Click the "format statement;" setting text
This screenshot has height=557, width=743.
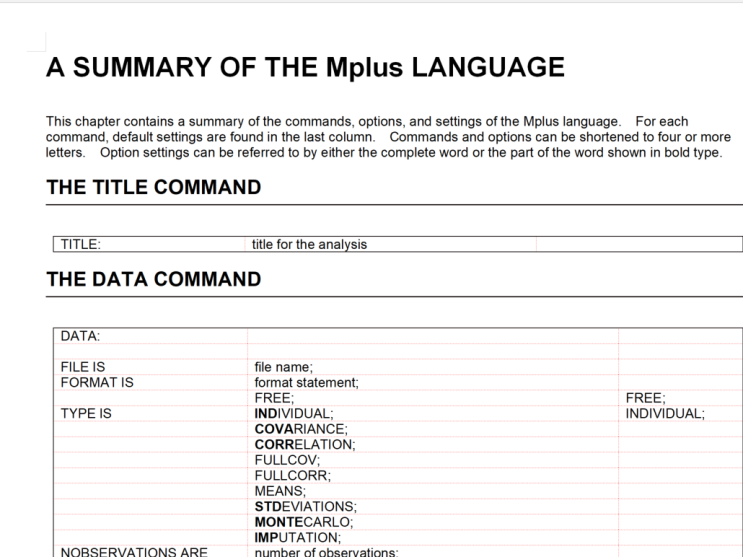click(307, 381)
